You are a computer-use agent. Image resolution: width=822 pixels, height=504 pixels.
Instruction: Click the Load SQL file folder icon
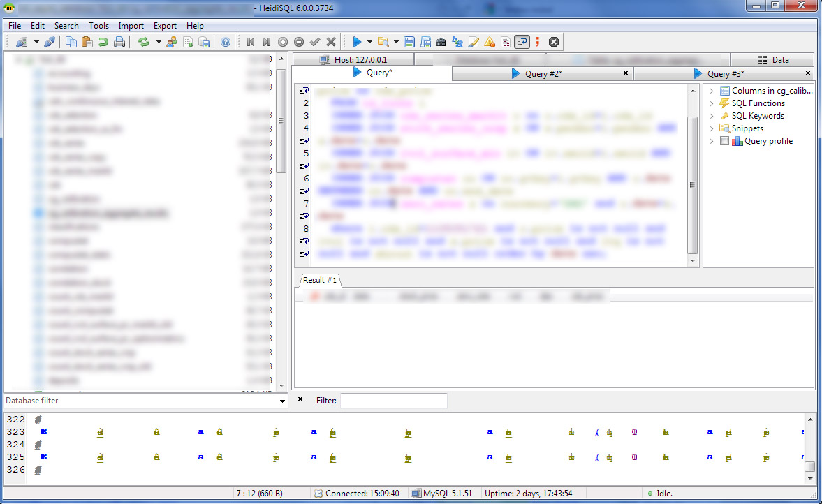(x=383, y=42)
